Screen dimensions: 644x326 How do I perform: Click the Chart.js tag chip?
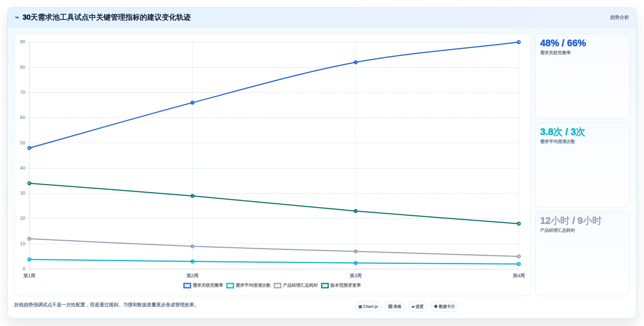point(368,307)
